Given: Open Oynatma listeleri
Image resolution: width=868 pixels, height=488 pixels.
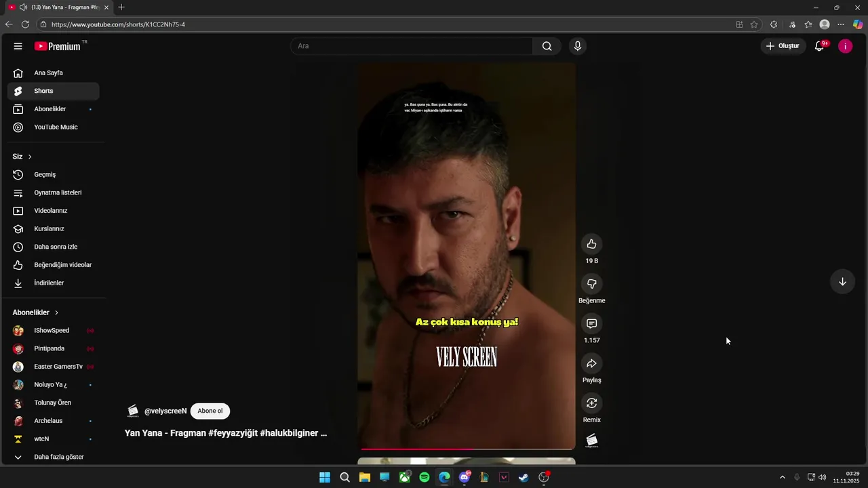Looking at the screenshot, I should tap(54, 192).
